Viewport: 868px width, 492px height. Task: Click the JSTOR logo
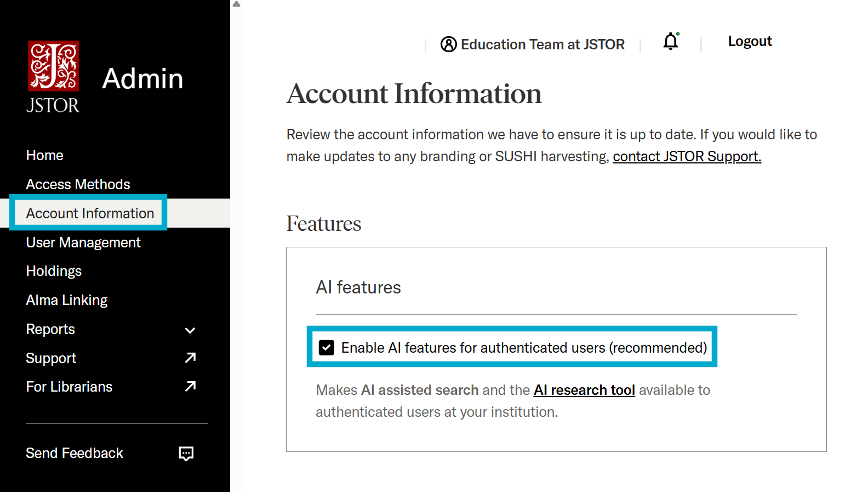[x=53, y=77]
